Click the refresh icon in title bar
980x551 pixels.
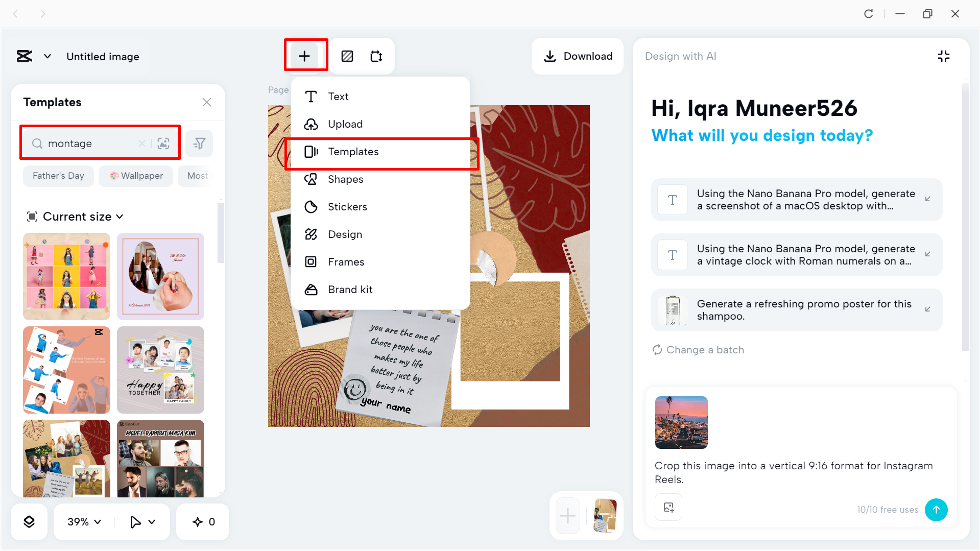pos(868,14)
